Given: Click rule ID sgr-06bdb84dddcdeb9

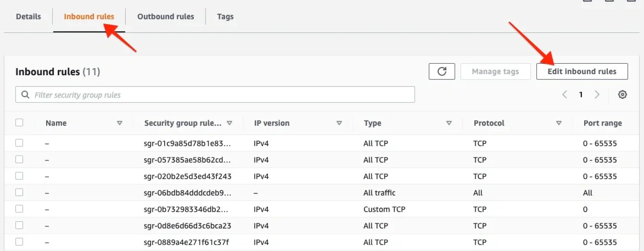Looking at the screenshot, I should [x=188, y=193].
